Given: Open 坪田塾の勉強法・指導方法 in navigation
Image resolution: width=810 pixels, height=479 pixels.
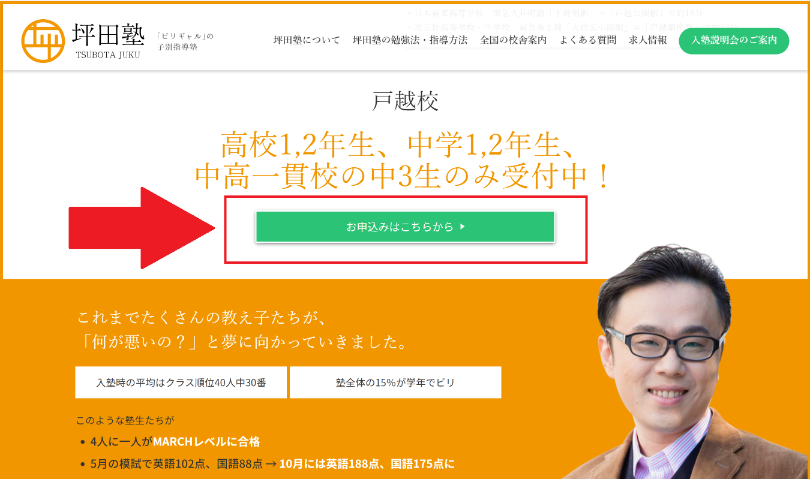Looking at the screenshot, I should 410,40.
